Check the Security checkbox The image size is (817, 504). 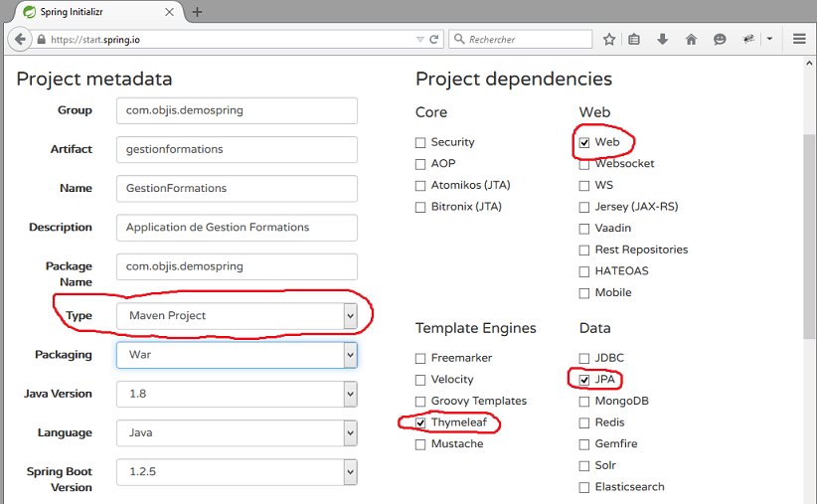[420, 143]
